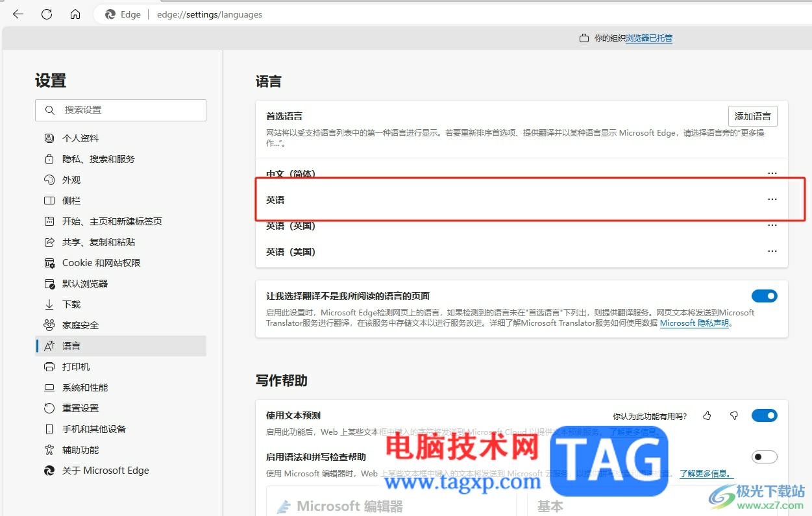Focus the 搜索设置 search field

pyautogui.click(x=121, y=110)
